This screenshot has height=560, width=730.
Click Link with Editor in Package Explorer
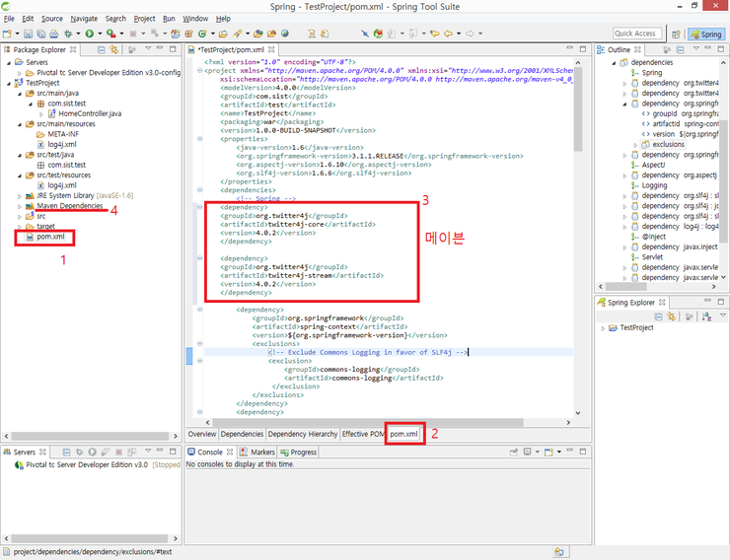[115, 49]
